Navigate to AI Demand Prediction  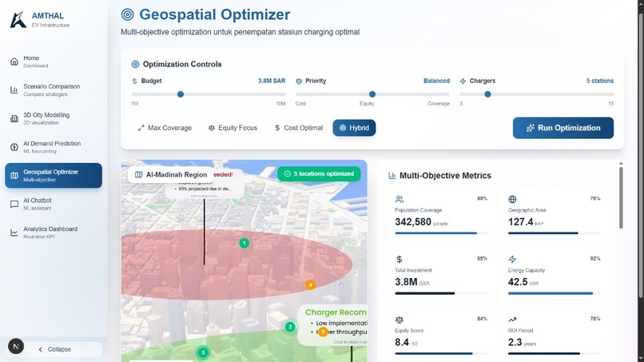click(x=54, y=147)
